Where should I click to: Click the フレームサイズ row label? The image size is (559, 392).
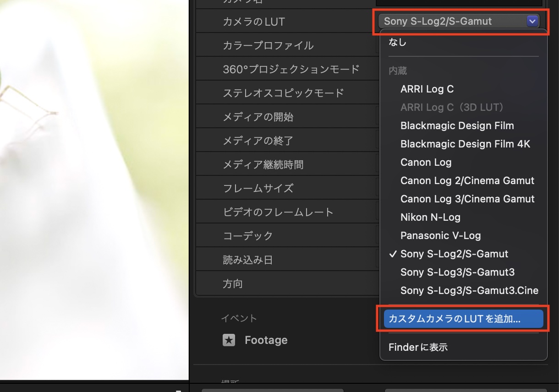258,188
